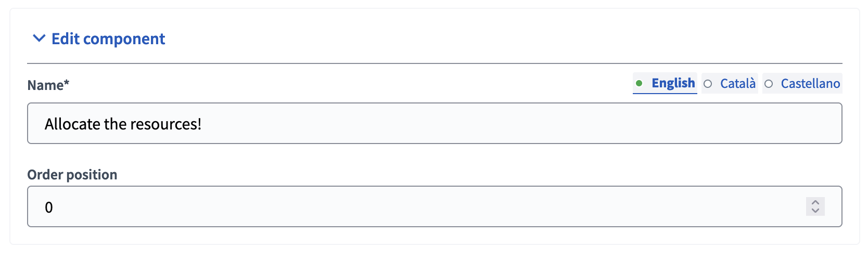Switch to the English language tab

click(673, 83)
